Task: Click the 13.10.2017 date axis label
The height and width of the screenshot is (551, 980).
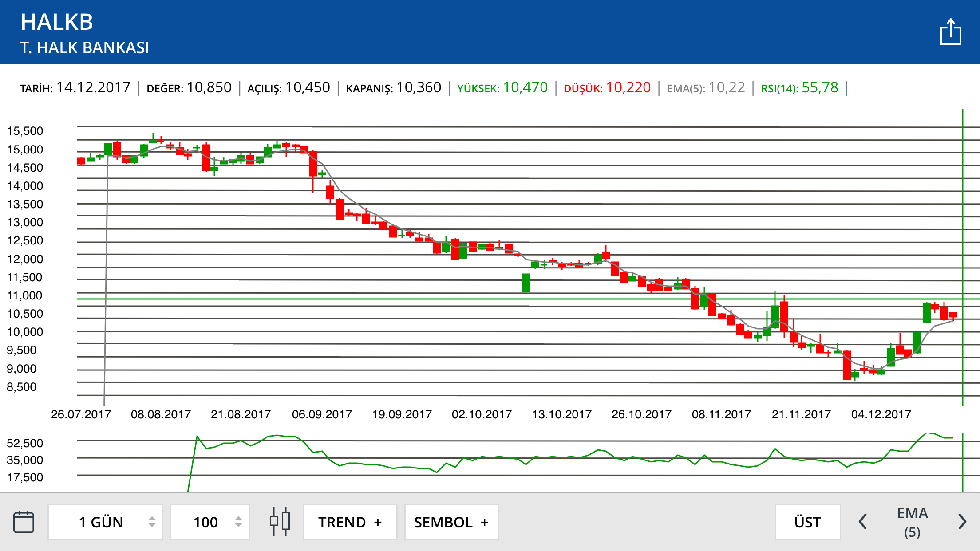Action: pos(562,414)
